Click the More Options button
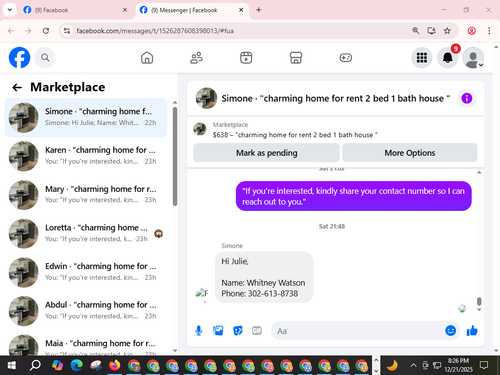500x375 pixels. click(410, 153)
